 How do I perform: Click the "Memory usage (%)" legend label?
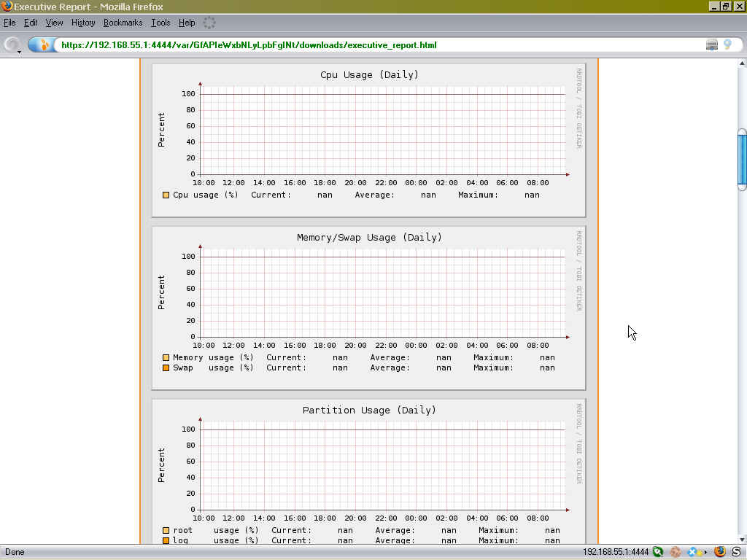coord(213,357)
